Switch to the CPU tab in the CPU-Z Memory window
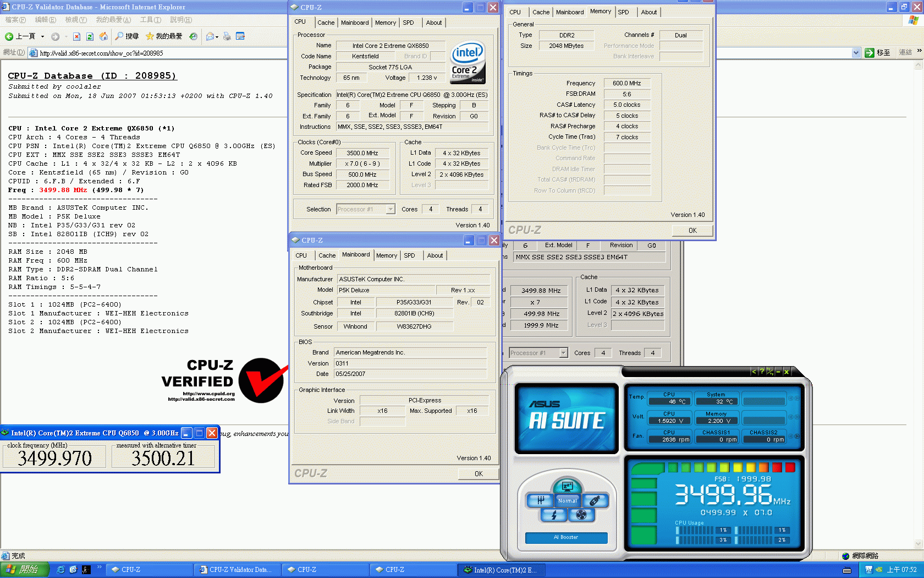924x578 pixels. tap(515, 12)
